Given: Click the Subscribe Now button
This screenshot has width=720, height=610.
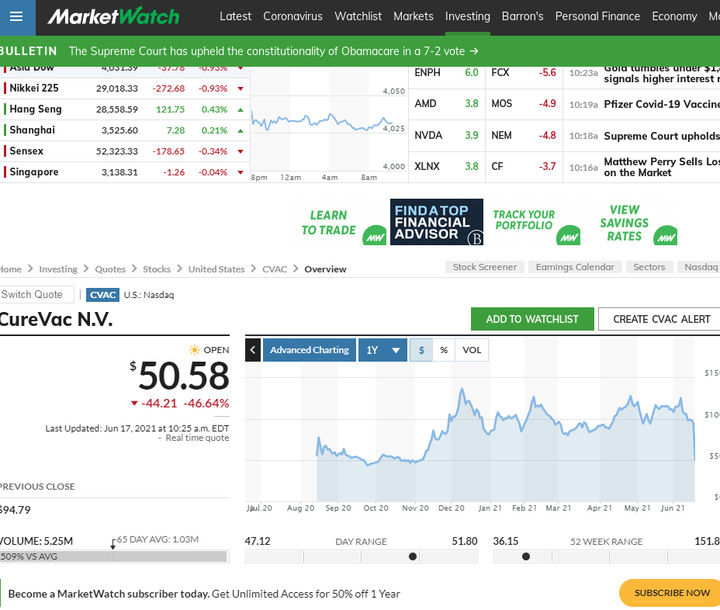Looking at the screenshot, I should pyautogui.click(x=671, y=593).
